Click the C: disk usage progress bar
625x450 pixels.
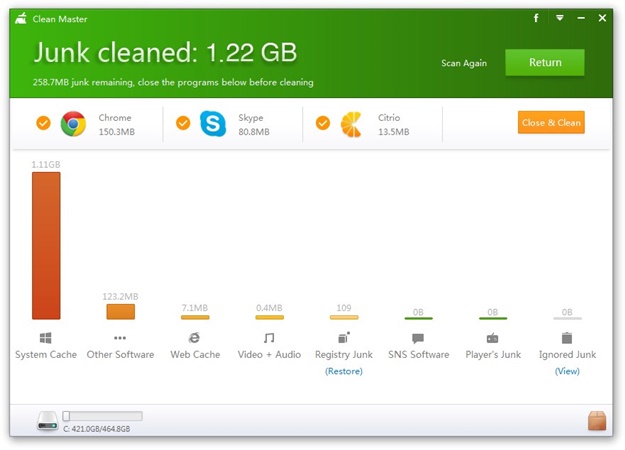102,416
